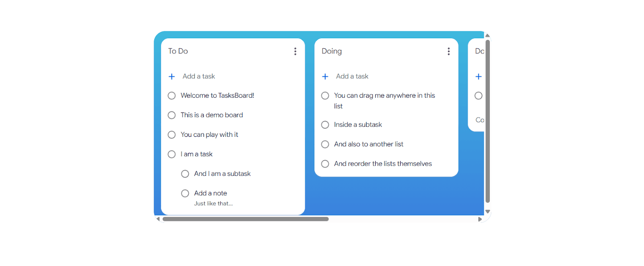Image resolution: width=644 pixels, height=266 pixels.
Task: Open 'And reorder the lists themselves' text
Action: point(383,164)
